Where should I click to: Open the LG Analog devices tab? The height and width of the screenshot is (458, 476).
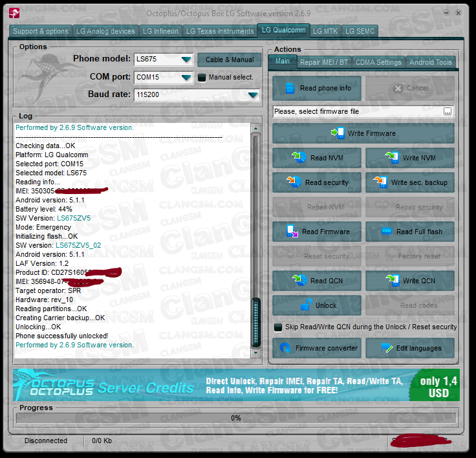[105, 31]
